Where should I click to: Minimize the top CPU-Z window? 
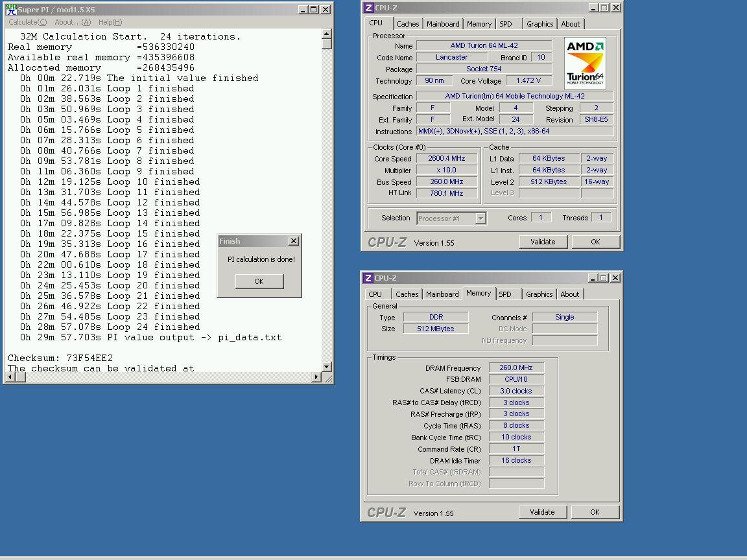click(x=593, y=8)
